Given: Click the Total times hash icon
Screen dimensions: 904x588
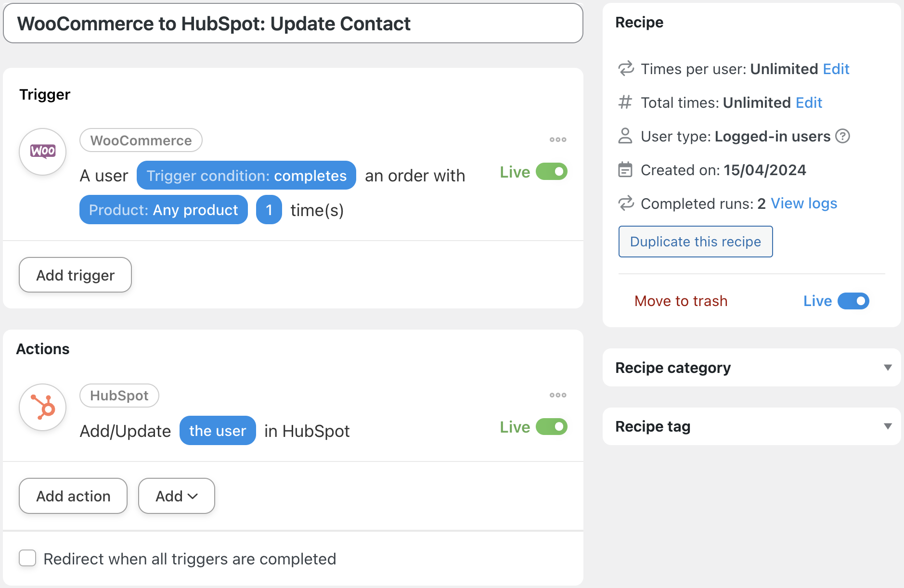Looking at the screenshot, I should pyautogui.click(x=625, y=102).
